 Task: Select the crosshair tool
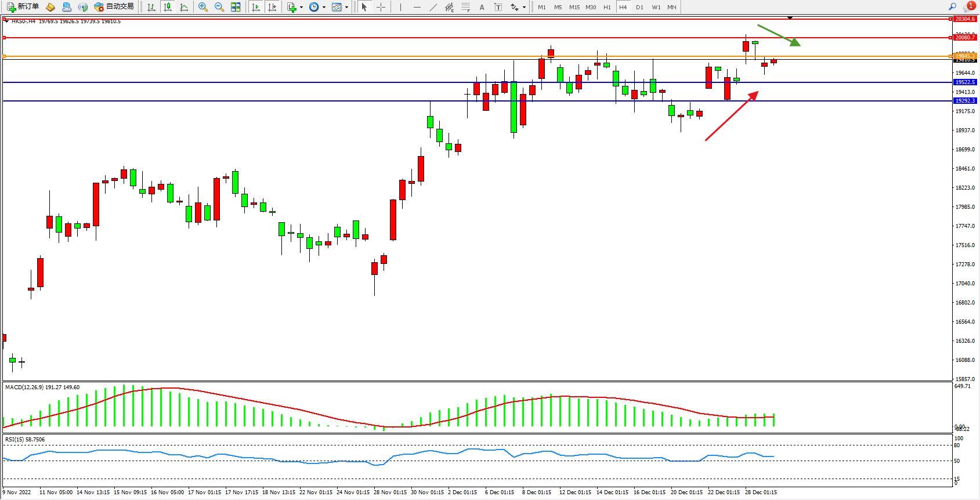point(381,7)
